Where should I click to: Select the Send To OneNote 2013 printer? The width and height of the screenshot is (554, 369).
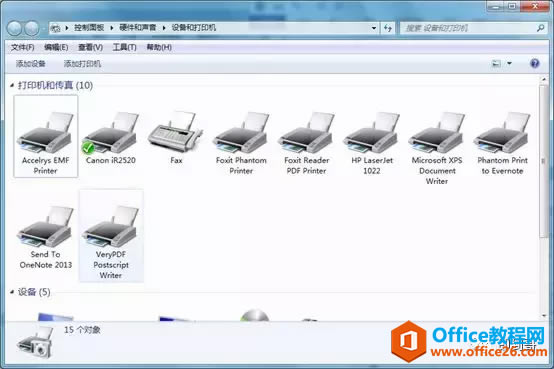coord(46,237)
